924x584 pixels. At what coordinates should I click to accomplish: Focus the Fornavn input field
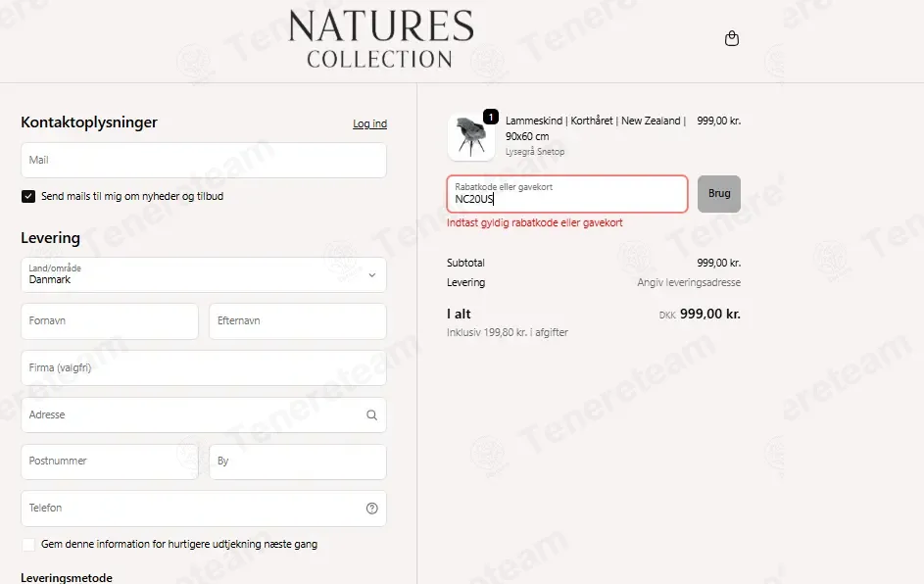110,321
